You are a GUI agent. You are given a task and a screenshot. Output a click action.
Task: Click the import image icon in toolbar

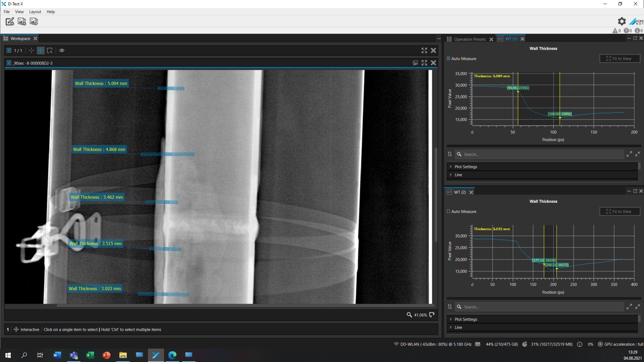point(22,21)
